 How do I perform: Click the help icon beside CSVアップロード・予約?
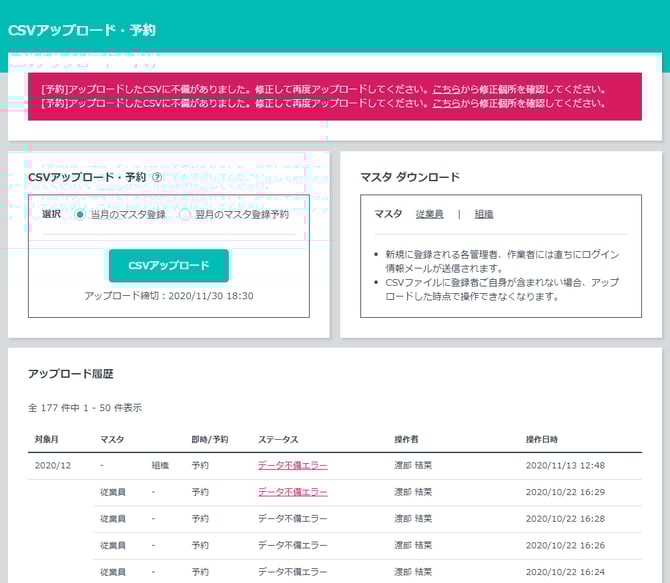pyautogui.click(x=157, y=177)
